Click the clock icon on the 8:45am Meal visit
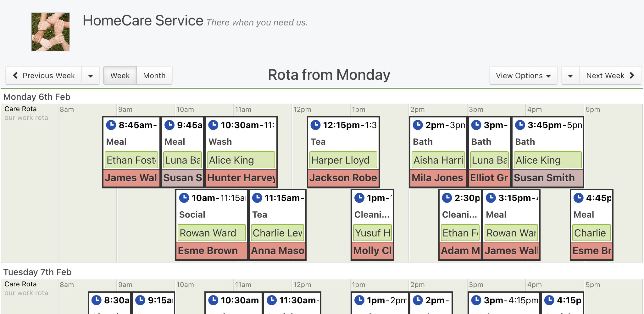This screenshot has height=314, width=644. [111, 125]
